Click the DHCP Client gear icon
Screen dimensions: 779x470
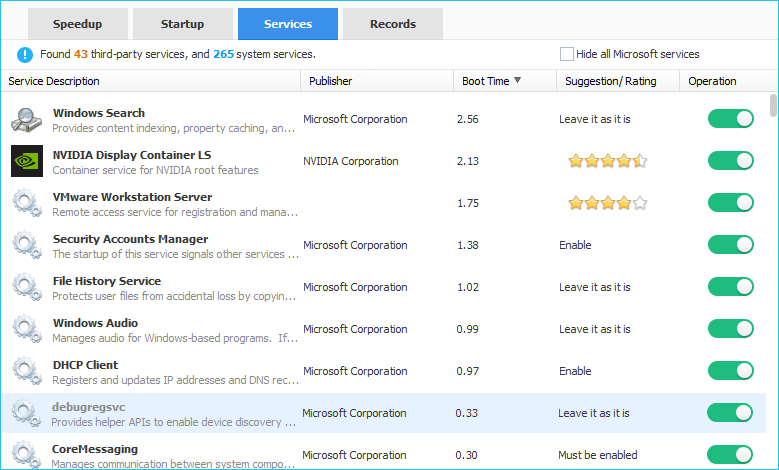[27, 371]
